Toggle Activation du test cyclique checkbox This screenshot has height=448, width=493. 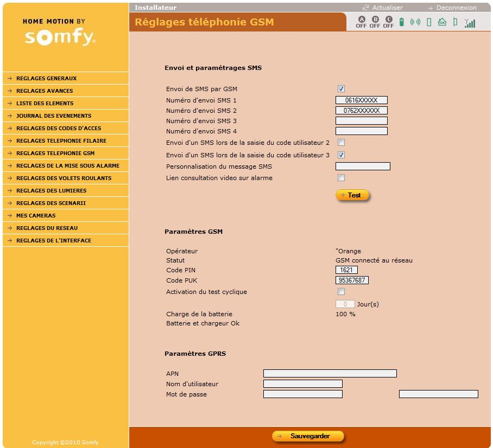click(x=342, y=292)
